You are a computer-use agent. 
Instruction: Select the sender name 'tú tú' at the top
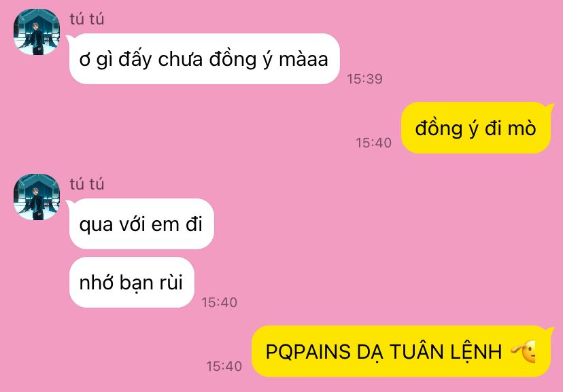pyautogui.click(x=87, y=19)
